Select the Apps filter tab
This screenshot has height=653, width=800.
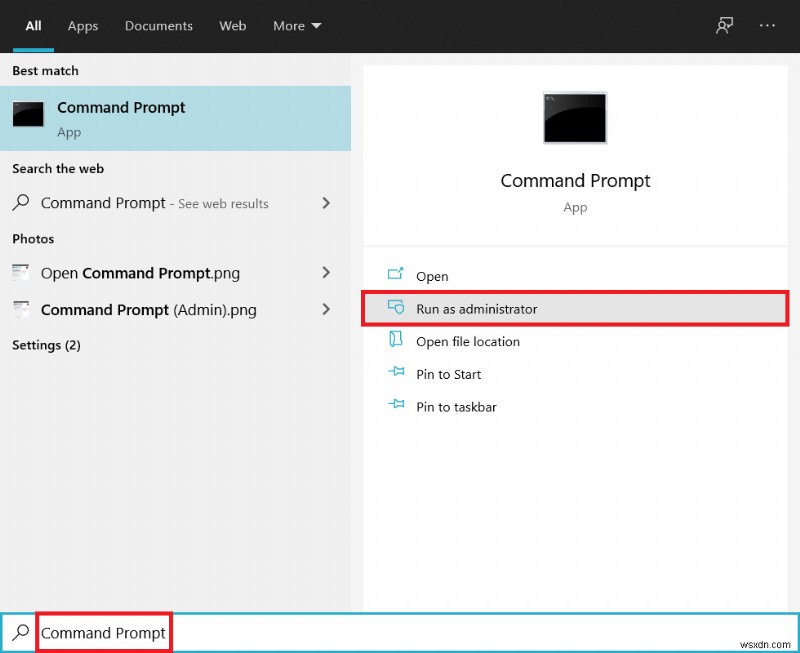point(82,26)
